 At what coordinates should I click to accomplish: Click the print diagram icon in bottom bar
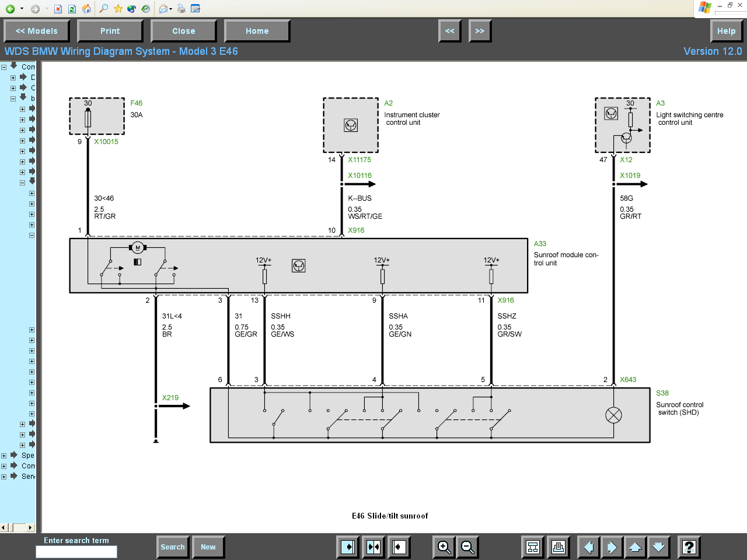558,547
